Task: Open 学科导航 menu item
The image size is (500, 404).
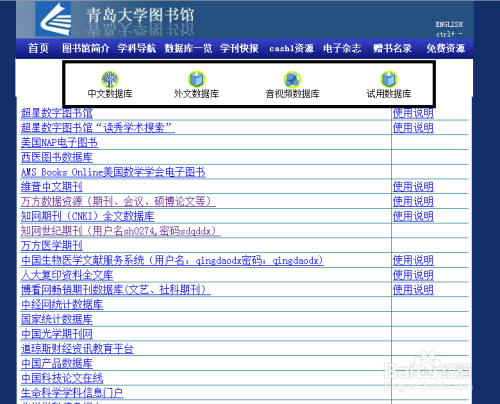Action: (x=137, y=48)
